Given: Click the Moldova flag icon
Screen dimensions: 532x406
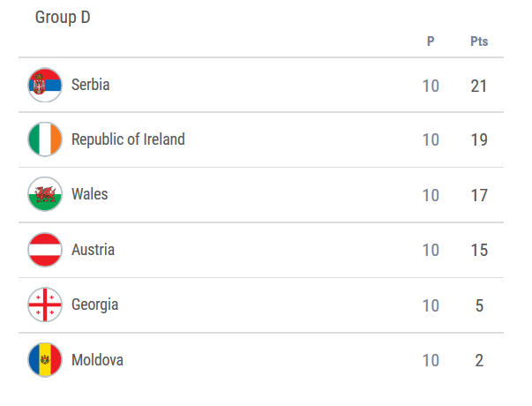Looking at the screenshot, I should click(45, 360).
